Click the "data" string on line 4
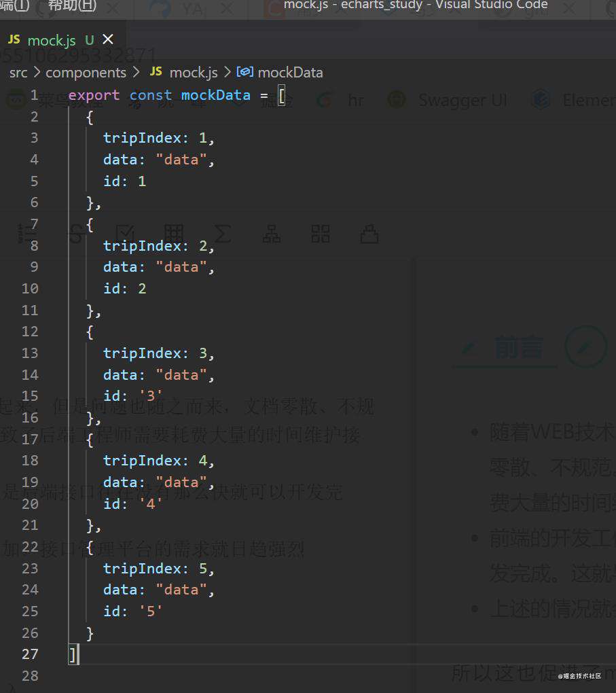 [181, 160]
